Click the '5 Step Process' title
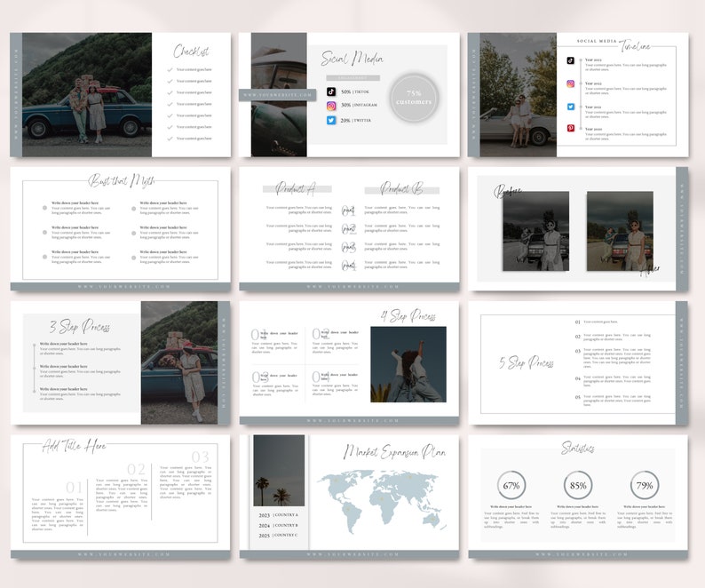Screen dimensions: 705x588 click(526, 362)
